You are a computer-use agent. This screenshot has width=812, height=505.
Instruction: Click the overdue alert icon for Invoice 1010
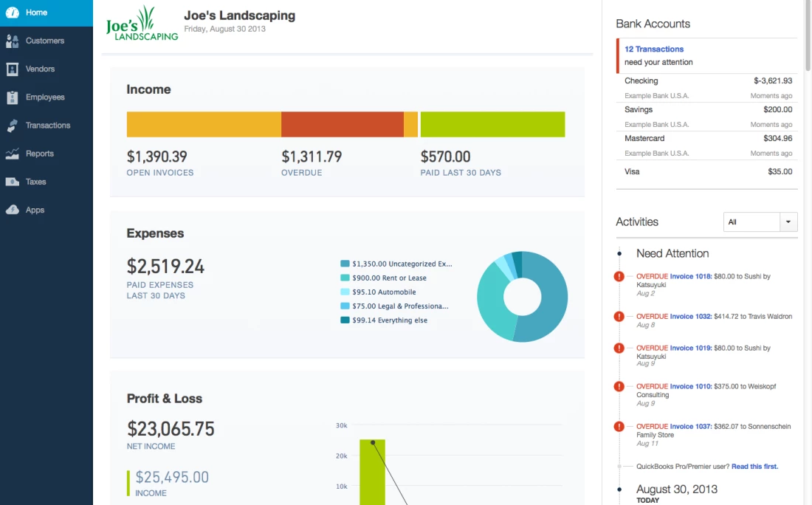619,387
